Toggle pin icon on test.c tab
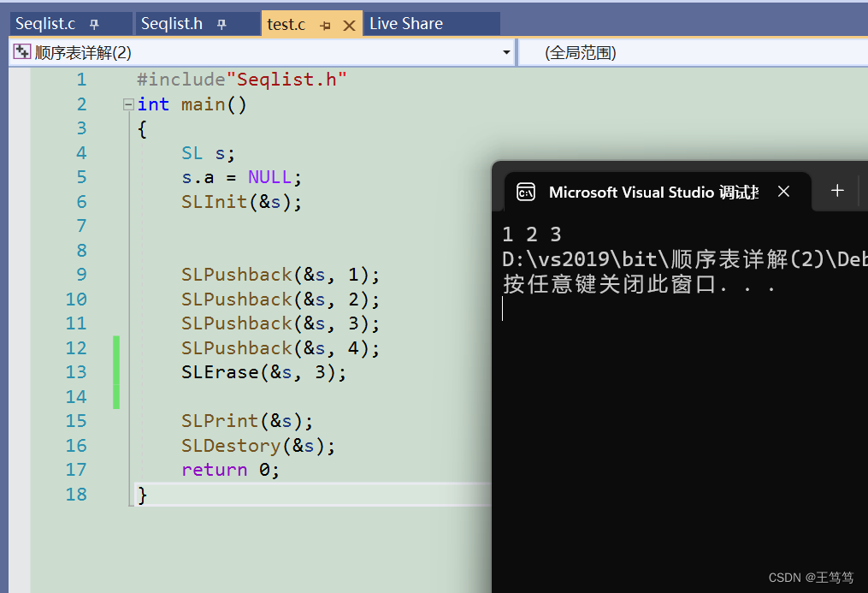Image resolution: width=868 pixels, height=593 pixels. (326, 26)
